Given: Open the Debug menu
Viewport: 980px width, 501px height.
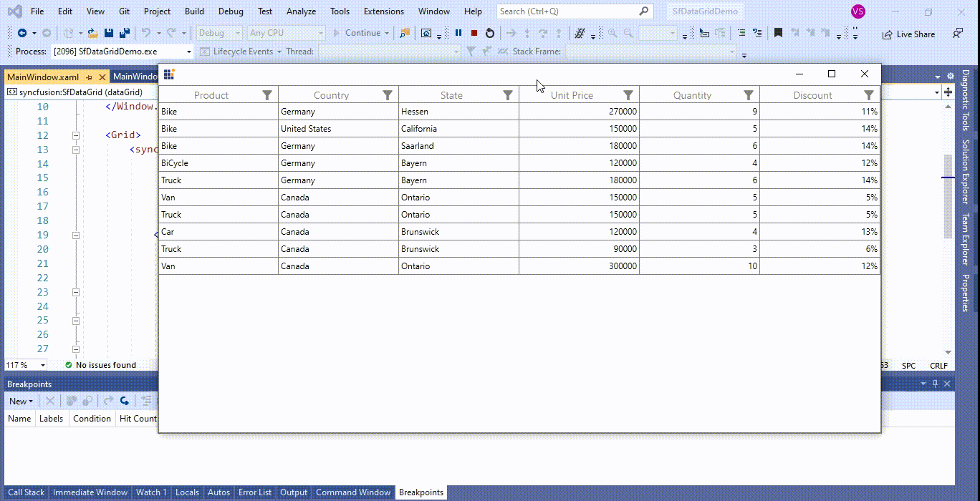Looking at the screenshot, I should (x=230, y=11).
